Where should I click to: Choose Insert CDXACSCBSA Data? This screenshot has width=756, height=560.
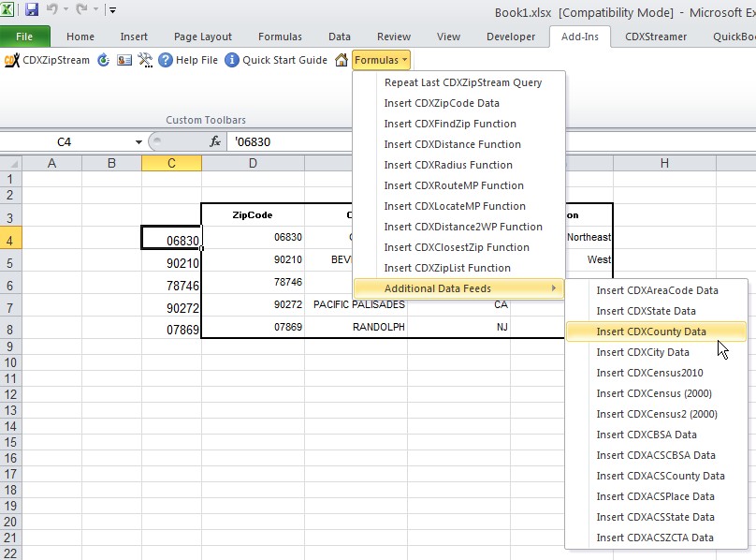[x=656, y=455]
